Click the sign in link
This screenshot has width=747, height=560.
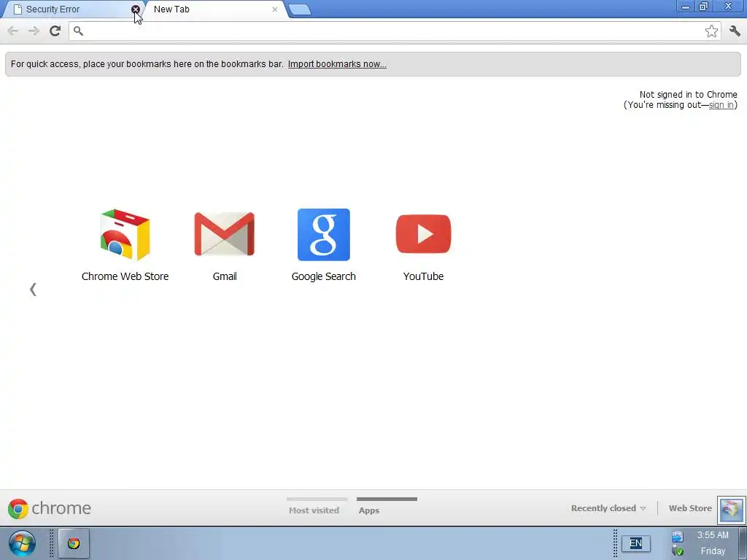[721, 105]
